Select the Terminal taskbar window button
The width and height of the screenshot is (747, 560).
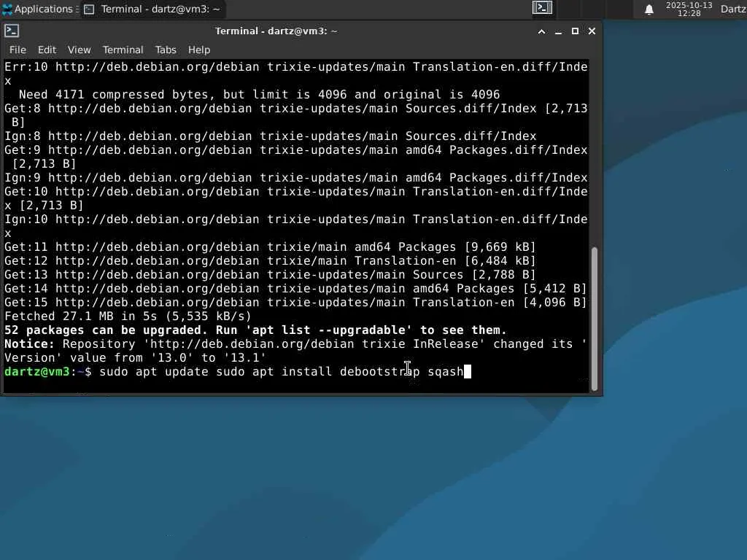pyautogui.click(x=152, y=9)
